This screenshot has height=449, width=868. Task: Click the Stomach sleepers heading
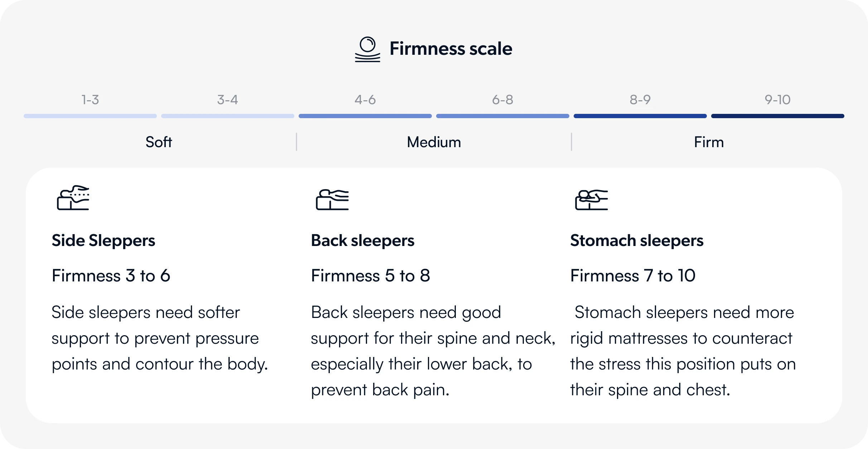(637, 240)
